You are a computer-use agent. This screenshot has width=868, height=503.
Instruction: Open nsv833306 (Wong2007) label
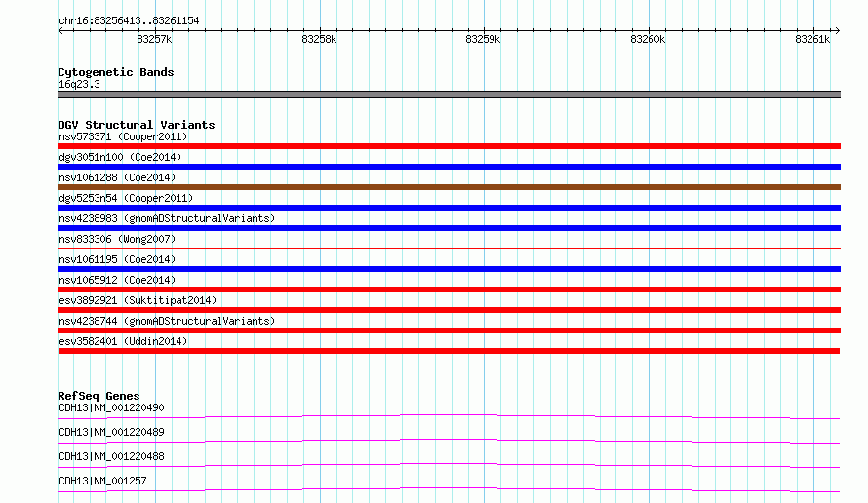pos(117,239)
